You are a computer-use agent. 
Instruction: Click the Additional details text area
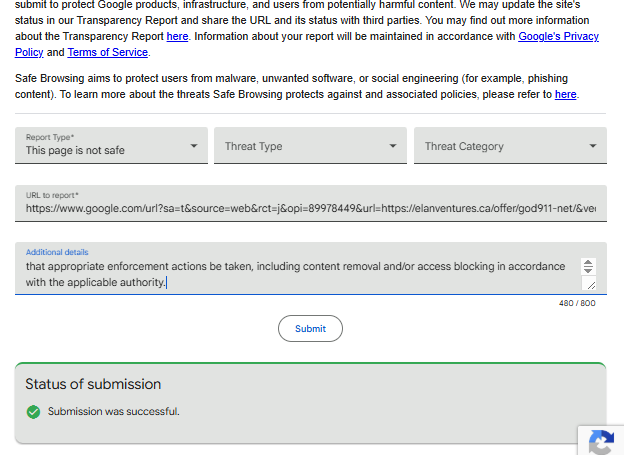point(311,269)
